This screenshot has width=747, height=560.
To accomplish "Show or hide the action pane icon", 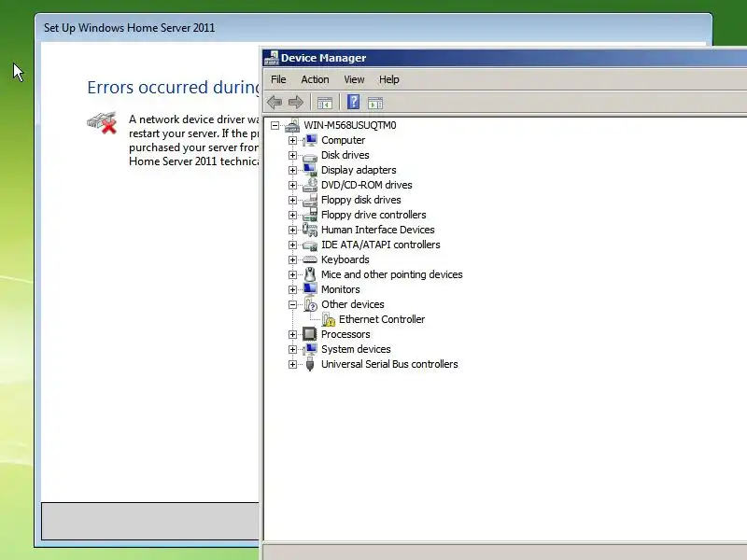I will (375, 103).
